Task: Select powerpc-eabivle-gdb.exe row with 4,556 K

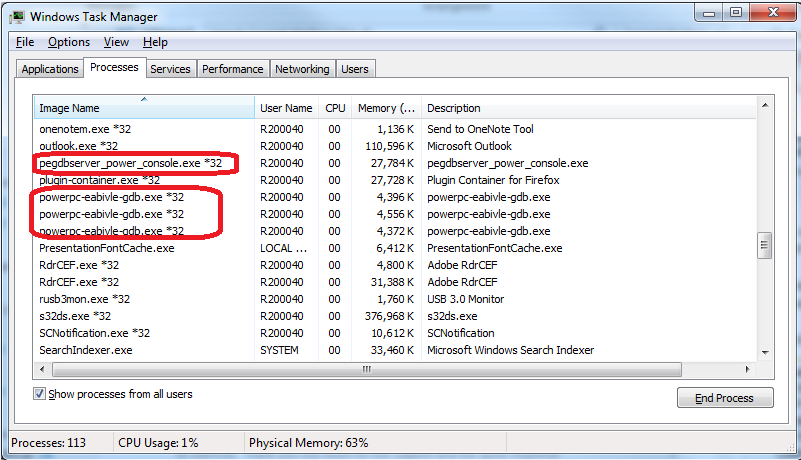Action: (395, 214)
